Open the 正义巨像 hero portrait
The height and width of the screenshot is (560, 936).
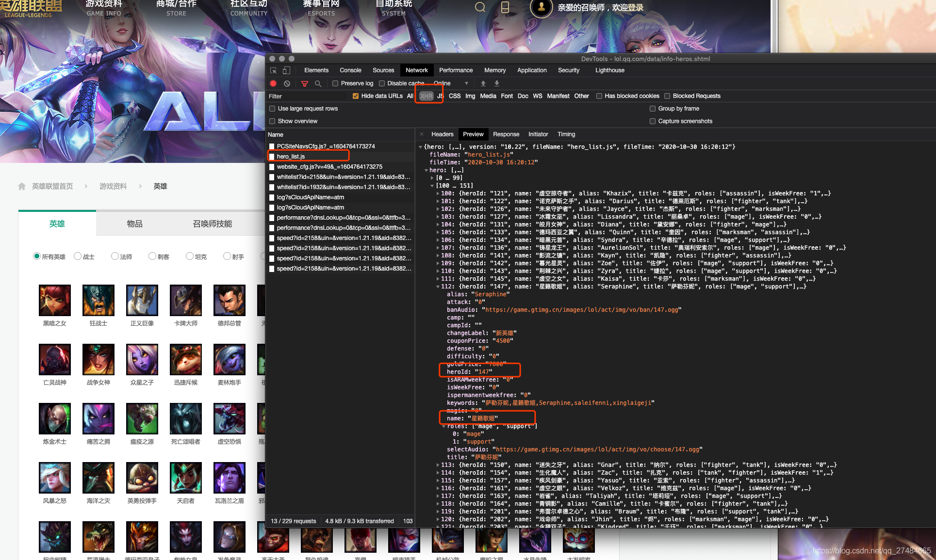point(142,301)
